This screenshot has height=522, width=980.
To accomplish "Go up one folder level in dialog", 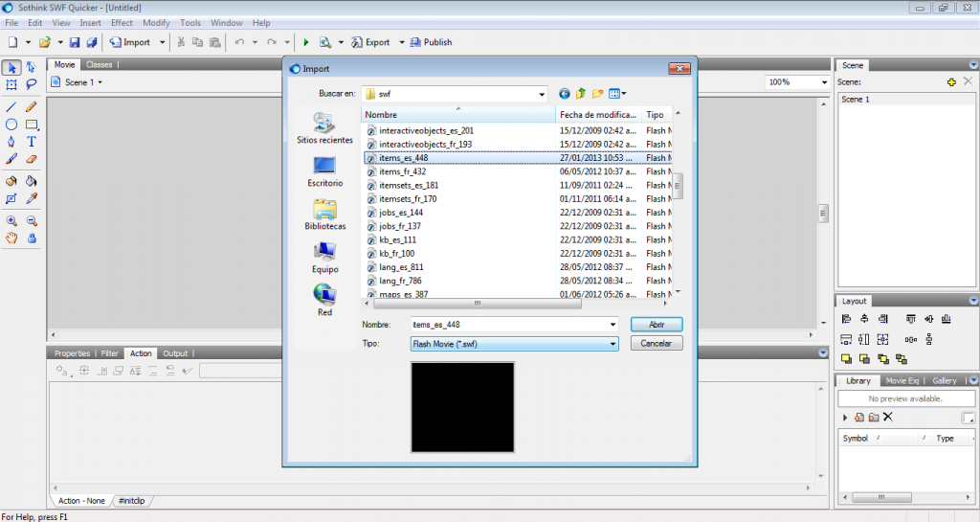I will click(581, 94).
